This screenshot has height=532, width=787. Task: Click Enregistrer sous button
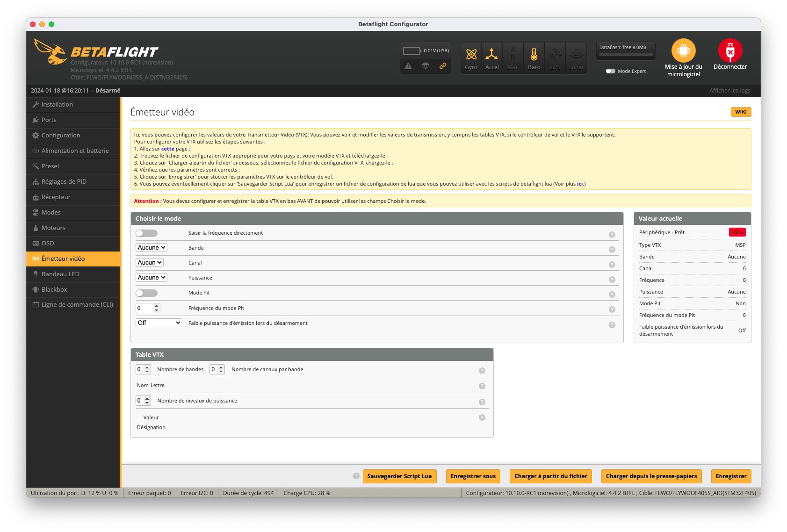click(x=473, y=476)
